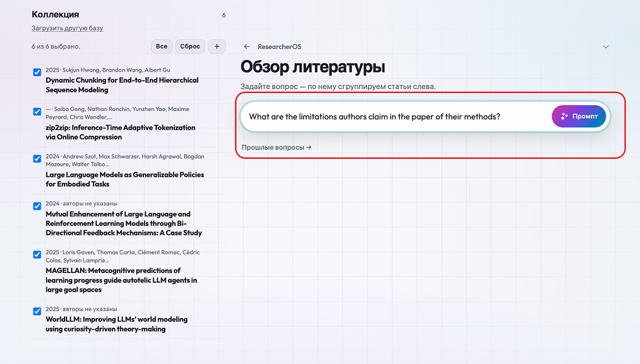
Task: Click the plus button to add a paper
Action: coord(217,46)
